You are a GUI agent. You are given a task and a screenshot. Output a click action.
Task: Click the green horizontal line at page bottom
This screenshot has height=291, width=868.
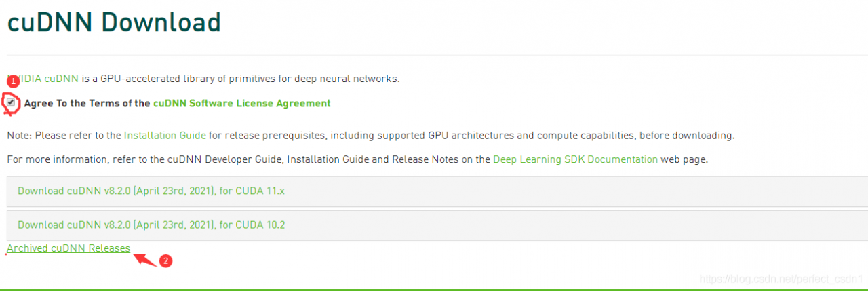434,289
